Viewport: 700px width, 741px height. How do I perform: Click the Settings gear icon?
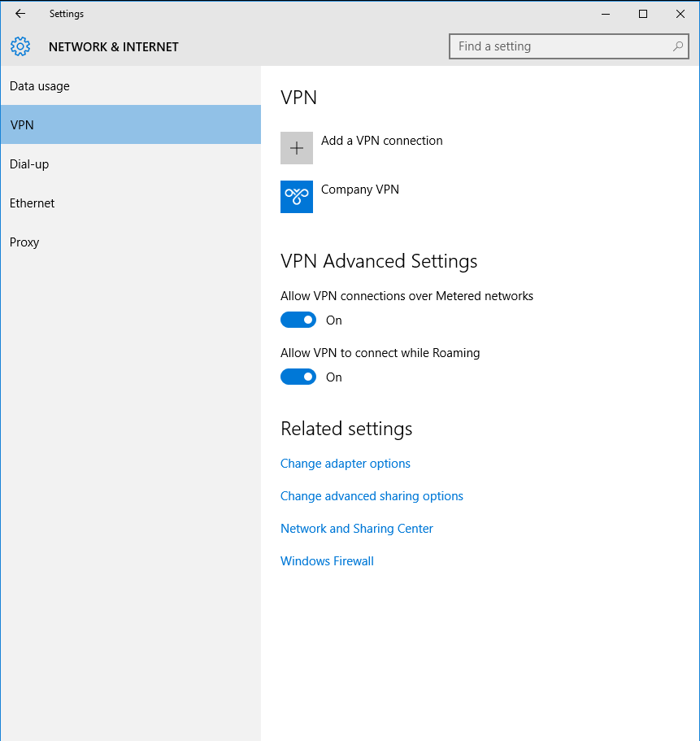[20, 46]
